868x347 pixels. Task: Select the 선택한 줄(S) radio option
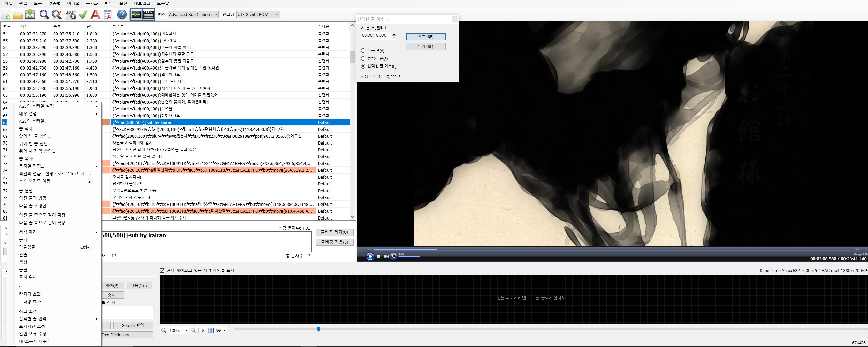pyautogui.click(x=374, y=58)
